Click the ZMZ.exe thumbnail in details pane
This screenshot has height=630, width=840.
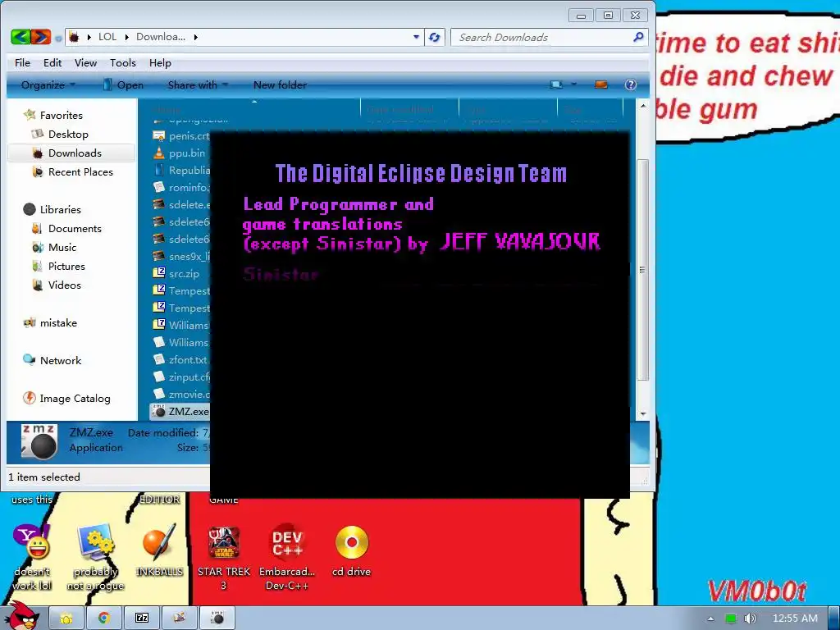click(39, 441)
